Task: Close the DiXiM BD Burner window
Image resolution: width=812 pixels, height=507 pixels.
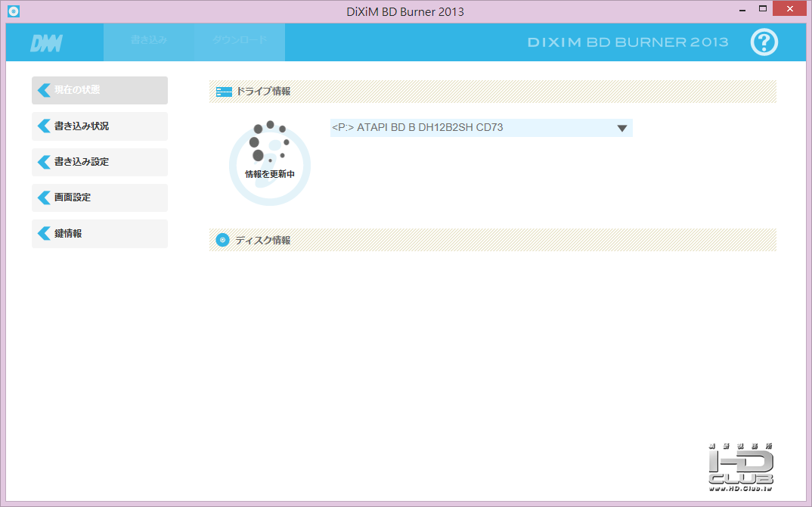Action: click(790, 9)
